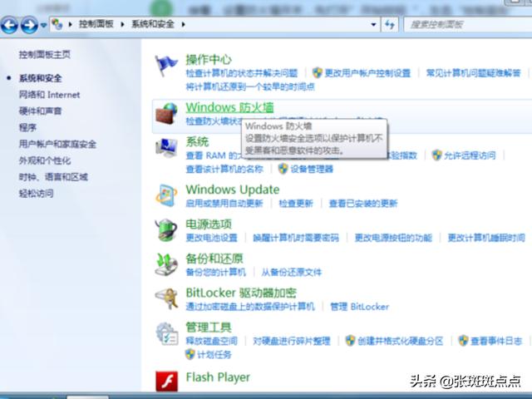532x399 pixels.
Task: Open 设备管理器 link
Action: (312, 169)
